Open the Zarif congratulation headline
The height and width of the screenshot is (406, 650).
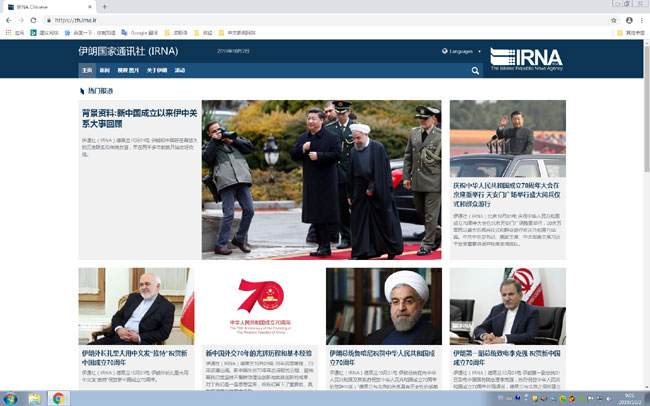coord(134,357)
